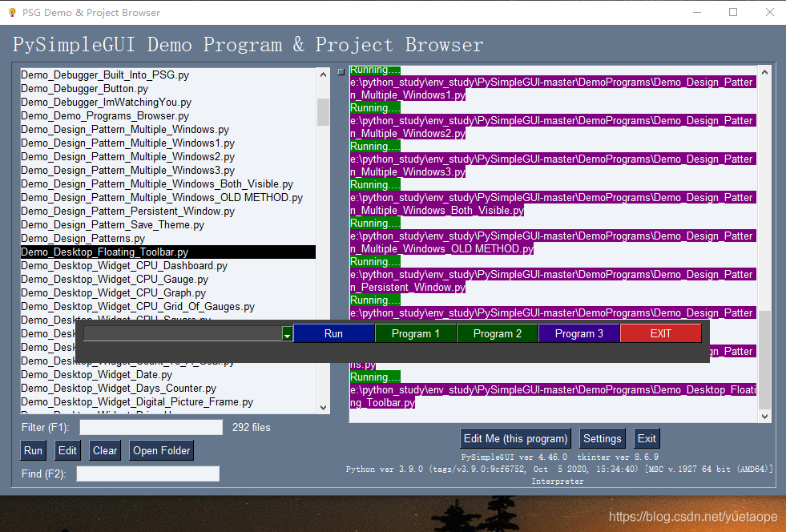Image resolution: width=786 pixels, height=532 pixels.
Task: Select Demo_Design_Pattern_Save_Theme.py
Action: (168, 224)
